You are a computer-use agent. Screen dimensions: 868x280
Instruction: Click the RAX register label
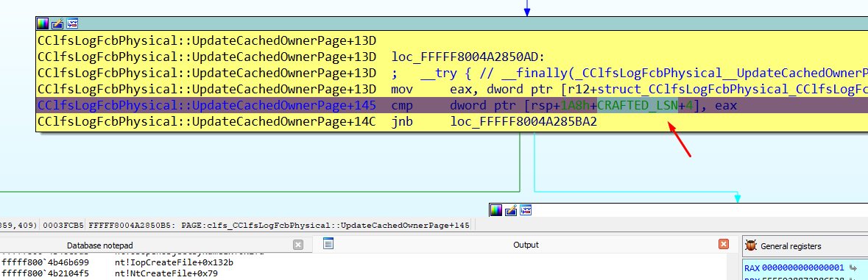752,268
